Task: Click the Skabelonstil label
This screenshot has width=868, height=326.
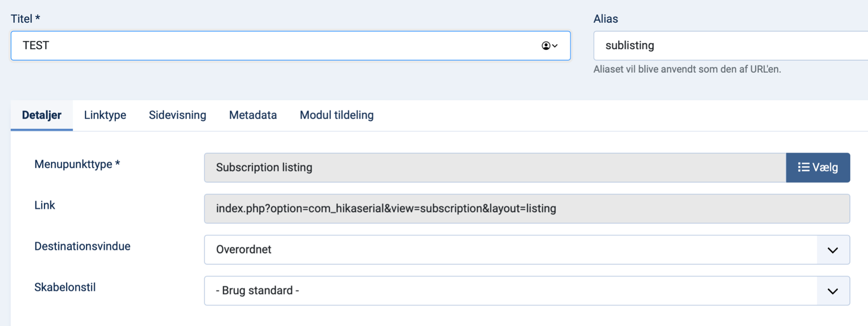Action: (x=65, y=288)
